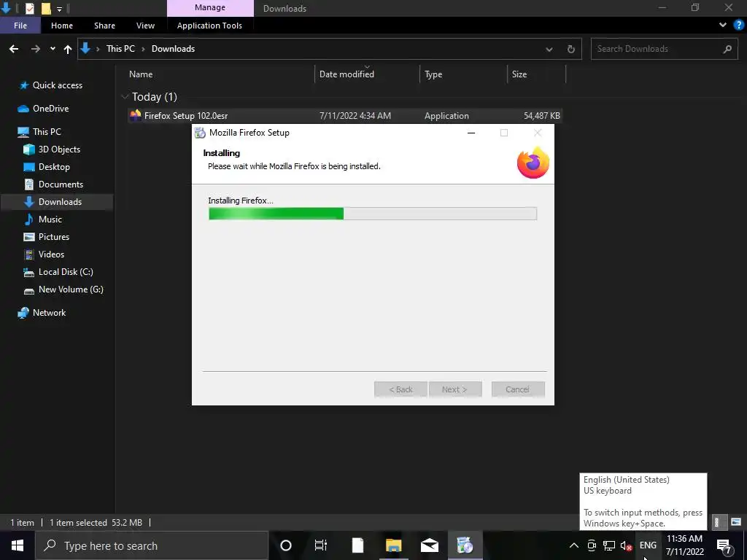This screenshot has height=560, width=747.
Task: Select Downloads in the navigation pane
Action: (60, 202)
